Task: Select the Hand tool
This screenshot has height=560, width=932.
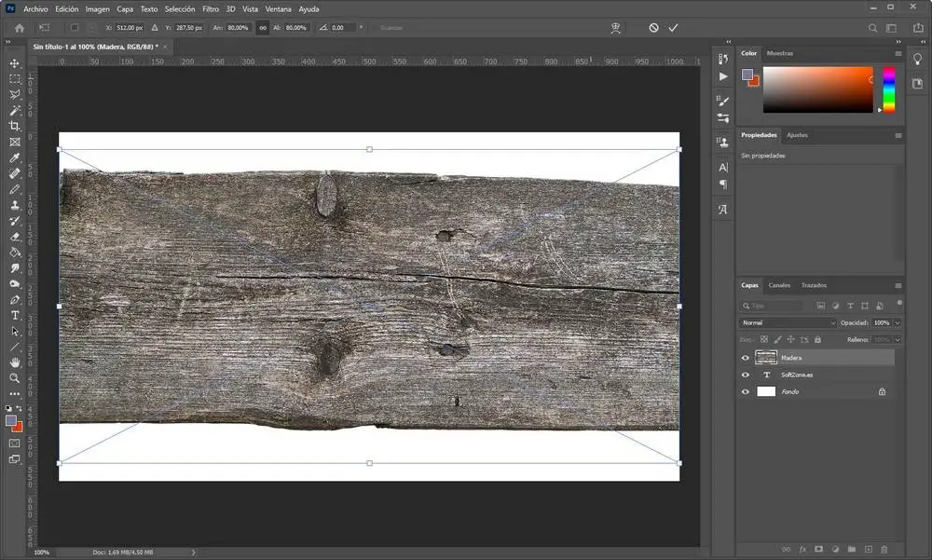Action: tap(15, 362)
